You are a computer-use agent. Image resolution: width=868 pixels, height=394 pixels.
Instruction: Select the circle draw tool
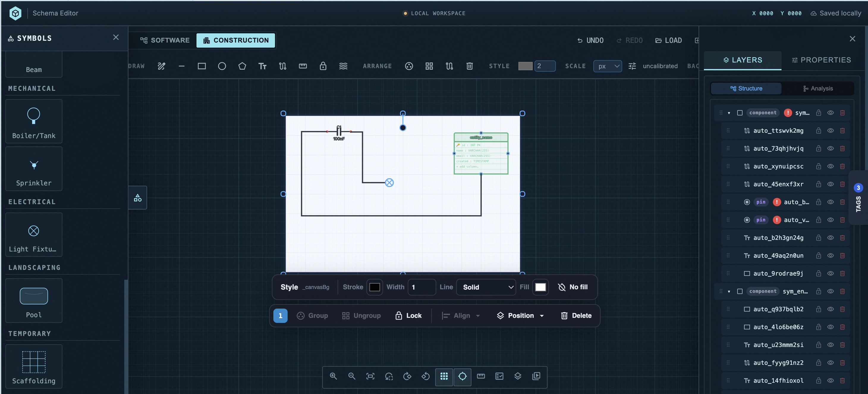tap(222, 66)
